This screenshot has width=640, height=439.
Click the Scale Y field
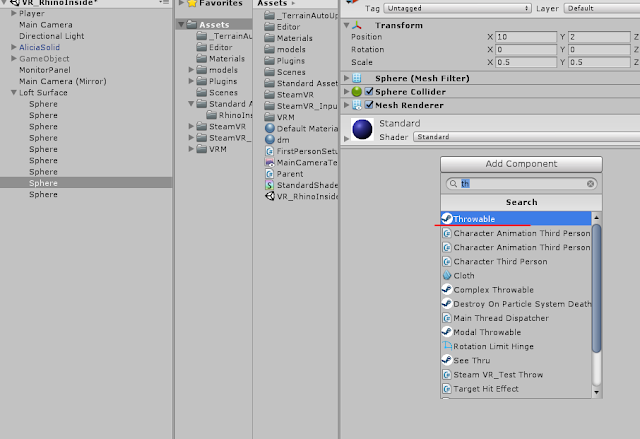[599, 62]
